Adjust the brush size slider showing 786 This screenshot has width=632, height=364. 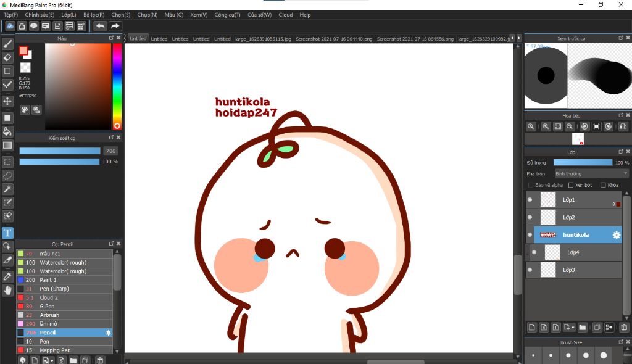coord(60,151)
